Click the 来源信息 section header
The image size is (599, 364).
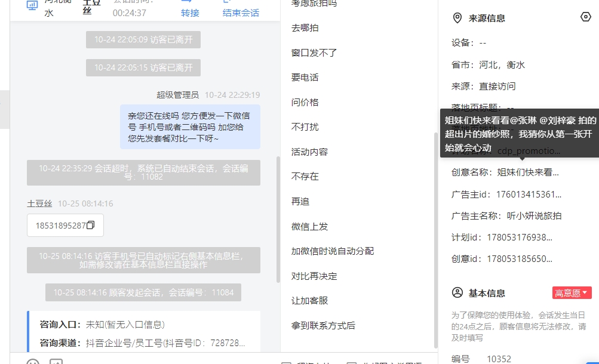point(487,18)
